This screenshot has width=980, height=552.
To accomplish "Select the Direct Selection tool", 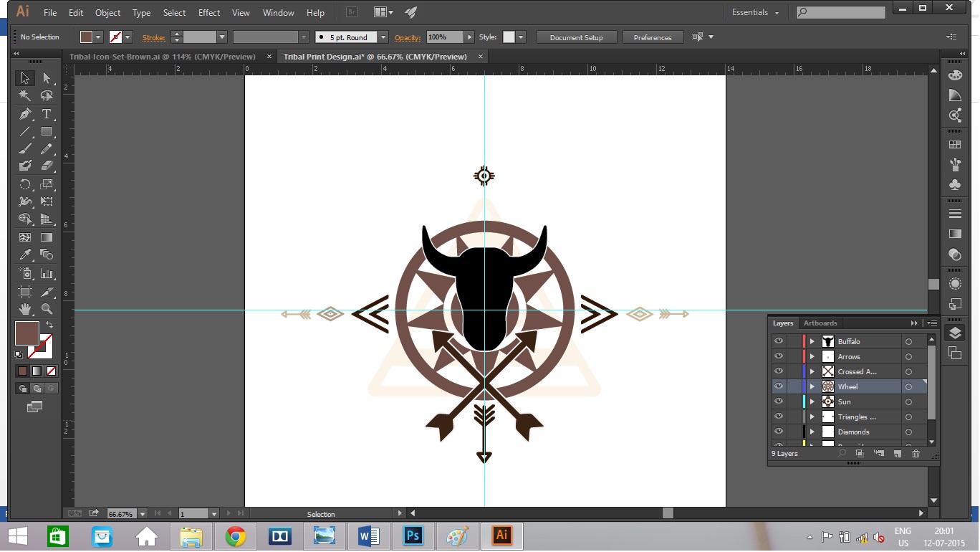I will 47,78.
